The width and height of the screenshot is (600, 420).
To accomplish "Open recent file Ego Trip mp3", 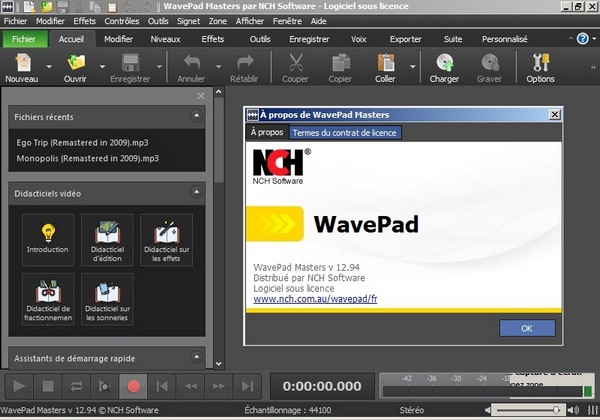I will [x=82, y=143].
